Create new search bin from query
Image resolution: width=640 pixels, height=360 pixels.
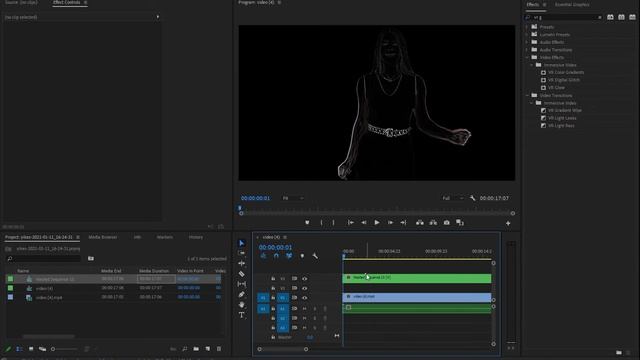point(91,258)
